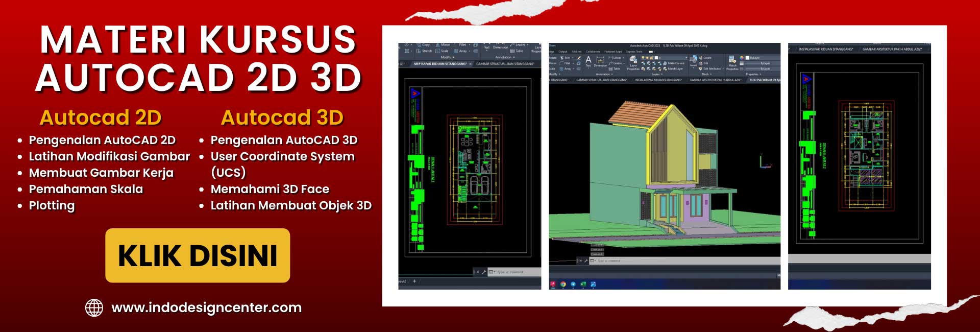
Task: Click the Latihan Membuat Objek 3D bullet
Action: (291, 205)
